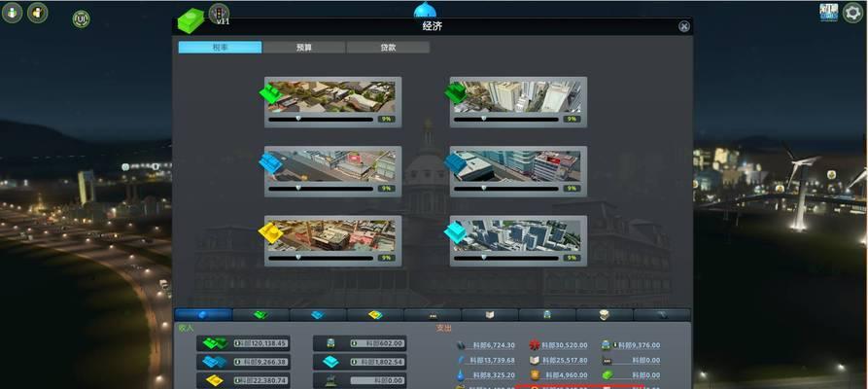Click the blue dome Chirper icon
This screenshot has height=389, width=868.
(x=425, y=10)
